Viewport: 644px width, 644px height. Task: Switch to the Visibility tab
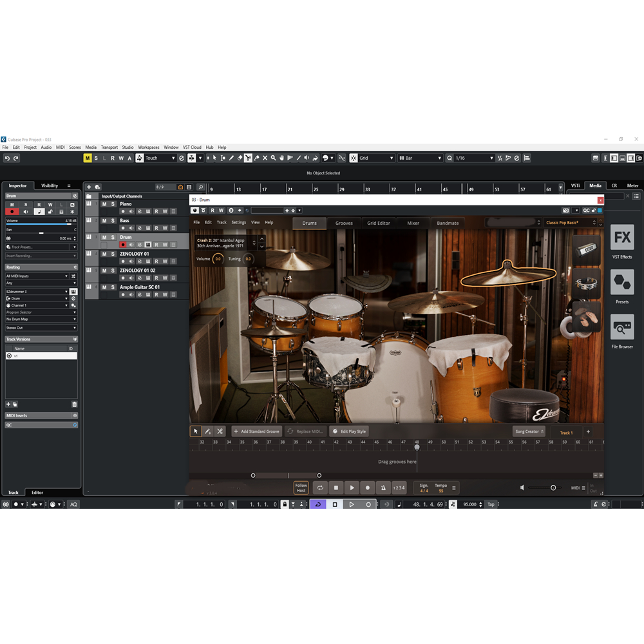[50, 185]
